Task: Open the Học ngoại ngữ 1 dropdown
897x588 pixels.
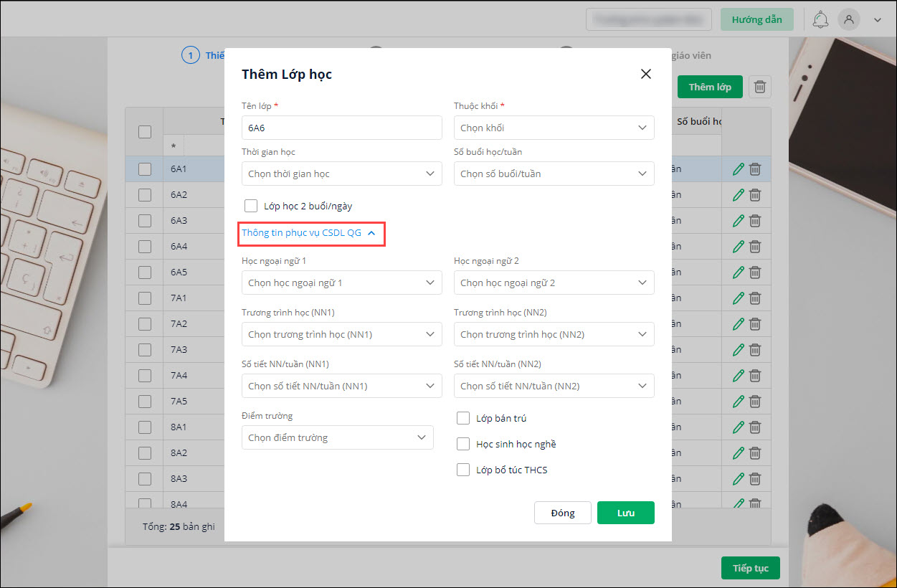Action: point(342,283)
